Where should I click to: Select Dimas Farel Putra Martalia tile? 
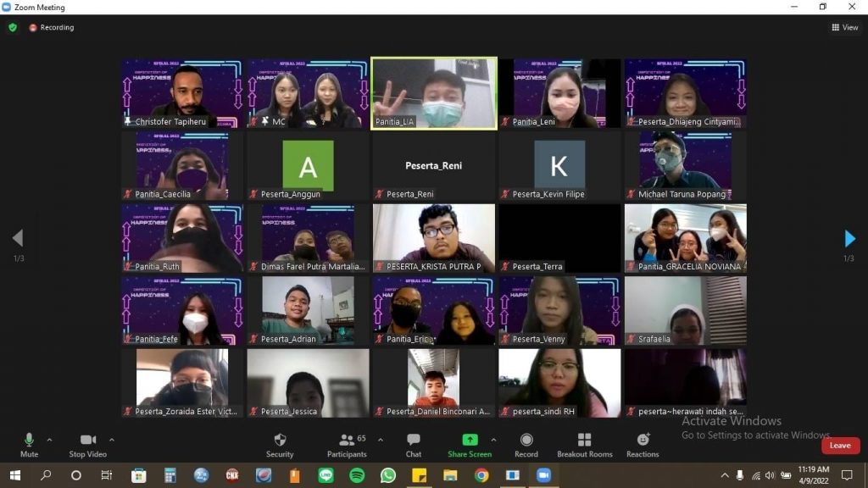(308, 238)
